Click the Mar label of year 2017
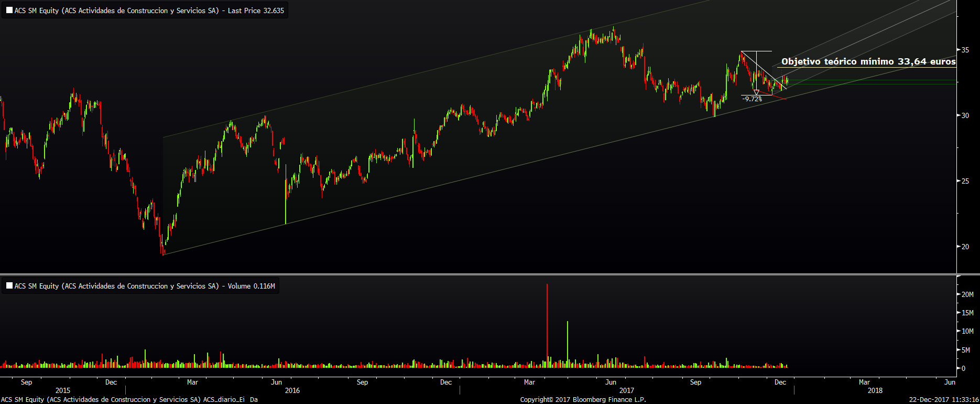This screenshot has height=404, width=980. pyautogui.click(x=529, y=382)
